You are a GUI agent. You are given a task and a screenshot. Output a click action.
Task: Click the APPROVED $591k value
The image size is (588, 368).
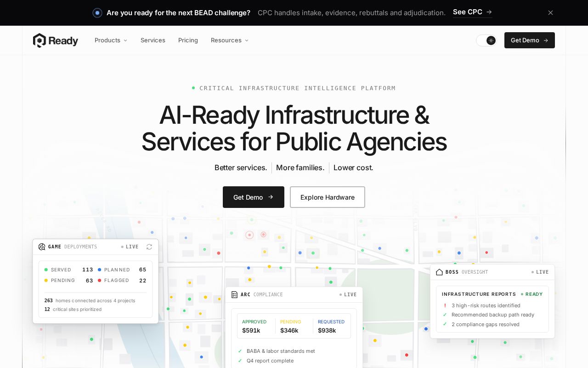tap(251, 331)
